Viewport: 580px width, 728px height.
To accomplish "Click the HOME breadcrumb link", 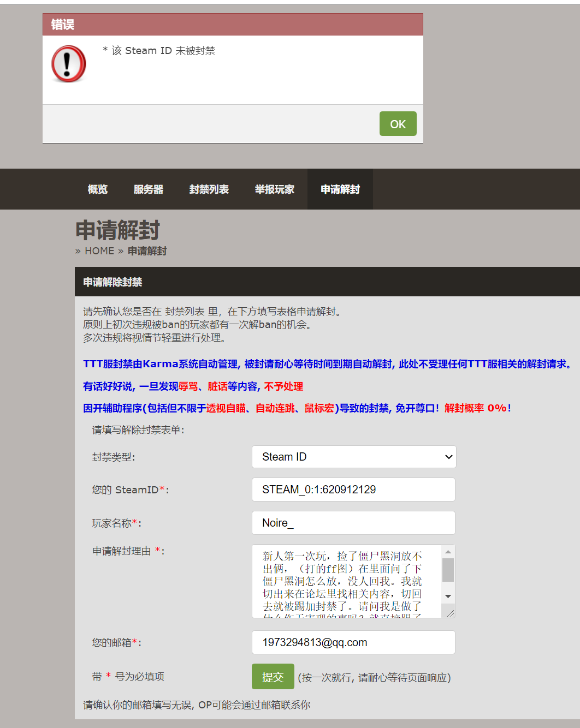I will point(99,251).
